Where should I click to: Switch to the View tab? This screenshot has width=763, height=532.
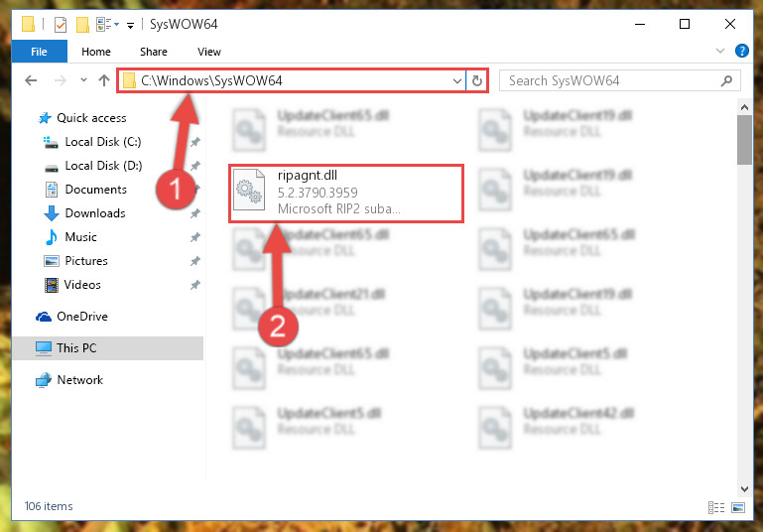(209, 52)
